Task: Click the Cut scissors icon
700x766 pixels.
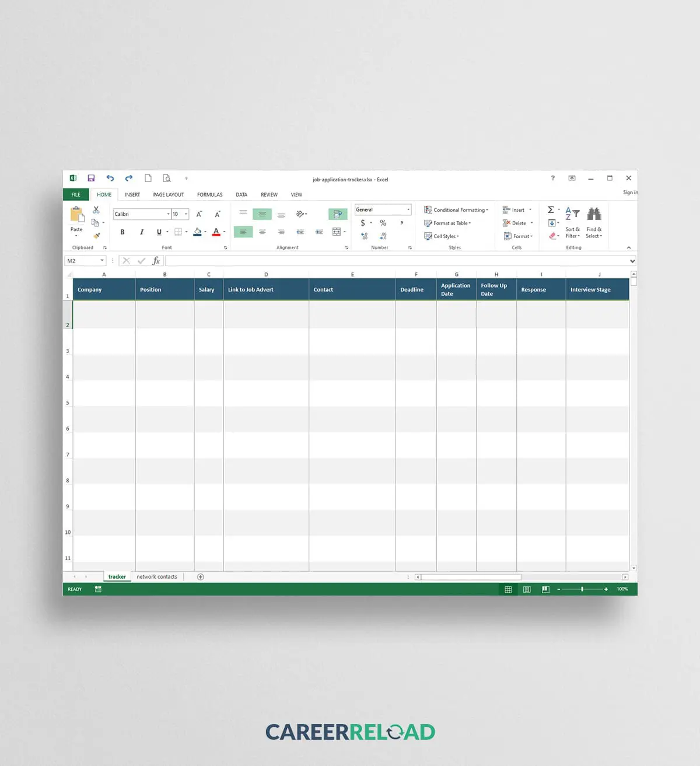Action: [x=96, y=210]
